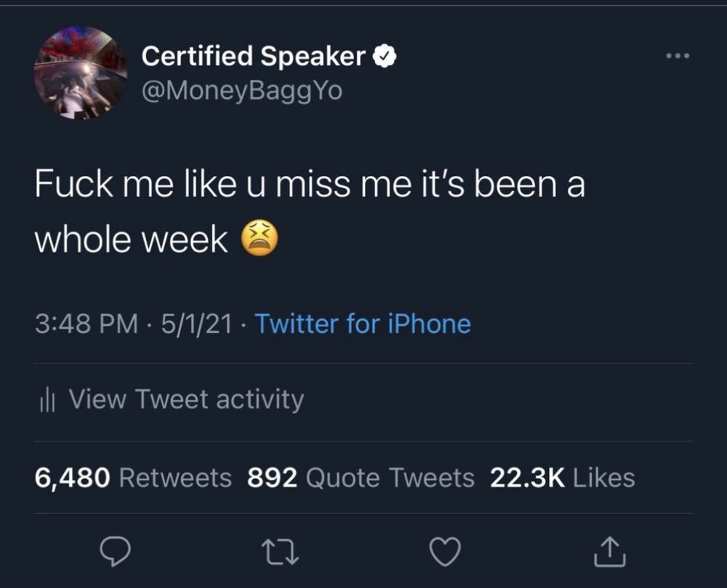Click the word Retweets beside 6,480

pos(175,478)
